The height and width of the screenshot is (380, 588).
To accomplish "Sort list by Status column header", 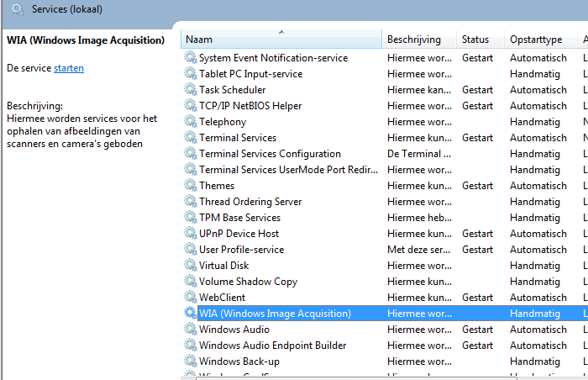I will [480, 39].
